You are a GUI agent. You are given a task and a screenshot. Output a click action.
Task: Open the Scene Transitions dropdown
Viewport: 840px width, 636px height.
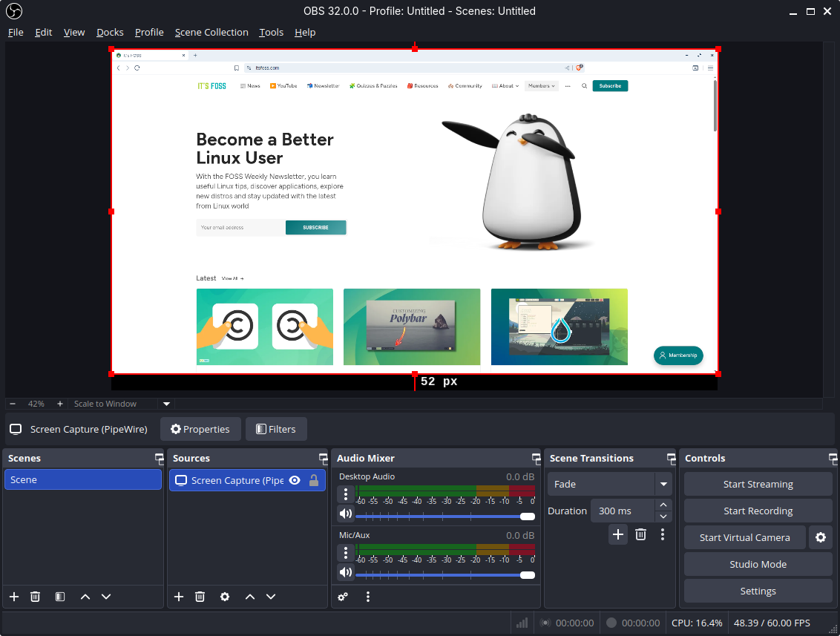click(x=663, y=484)
